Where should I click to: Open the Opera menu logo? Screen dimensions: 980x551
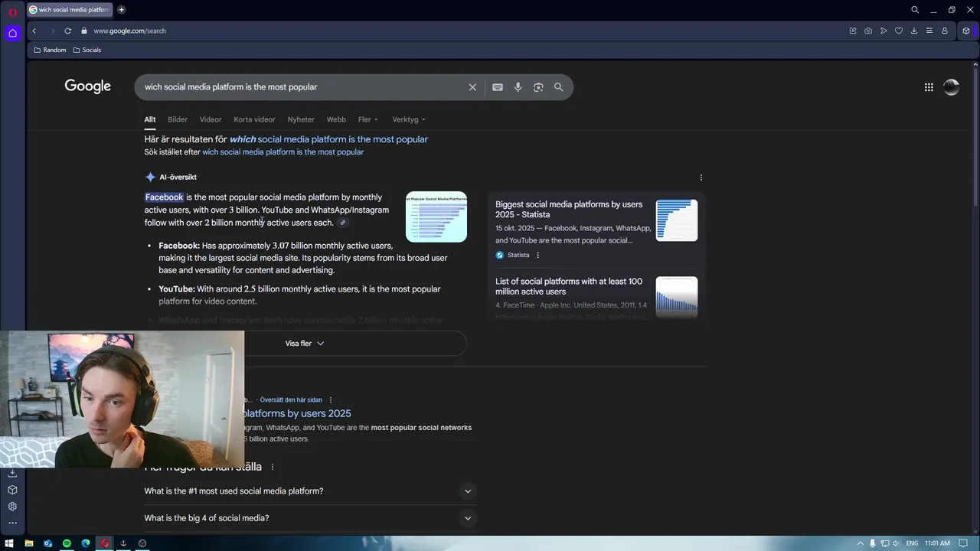(x=12, y=12)
